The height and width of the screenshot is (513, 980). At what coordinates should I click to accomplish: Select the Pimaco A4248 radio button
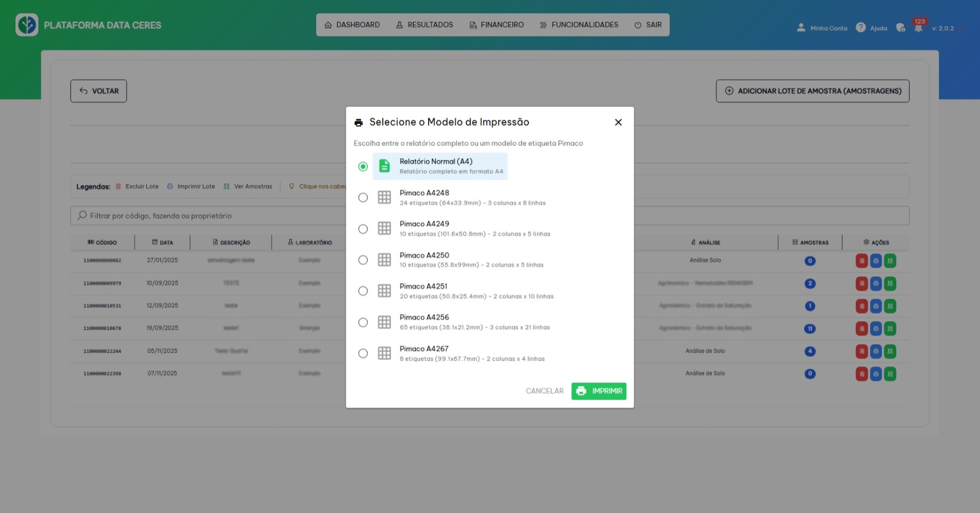363,198
